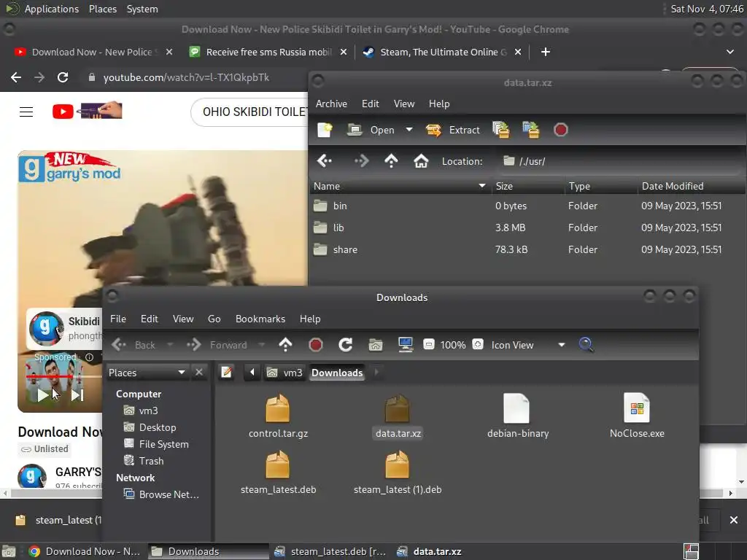Open archive manager Edit menu

[x=370, y=104]
